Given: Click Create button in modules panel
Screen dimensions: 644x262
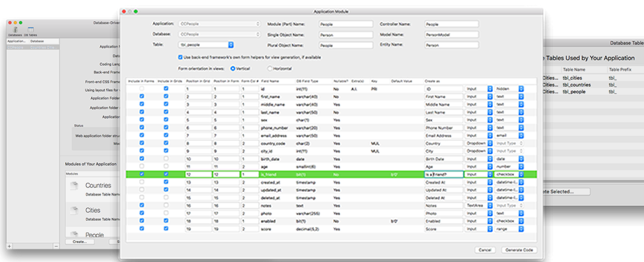Looking at the screenshot, I should [80, 242].
